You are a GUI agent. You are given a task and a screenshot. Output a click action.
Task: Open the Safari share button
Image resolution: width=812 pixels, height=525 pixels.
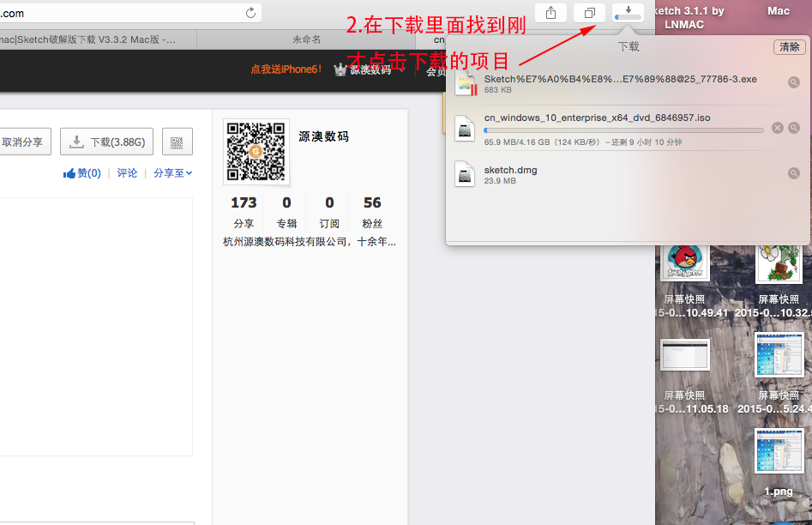click(551, 13)
